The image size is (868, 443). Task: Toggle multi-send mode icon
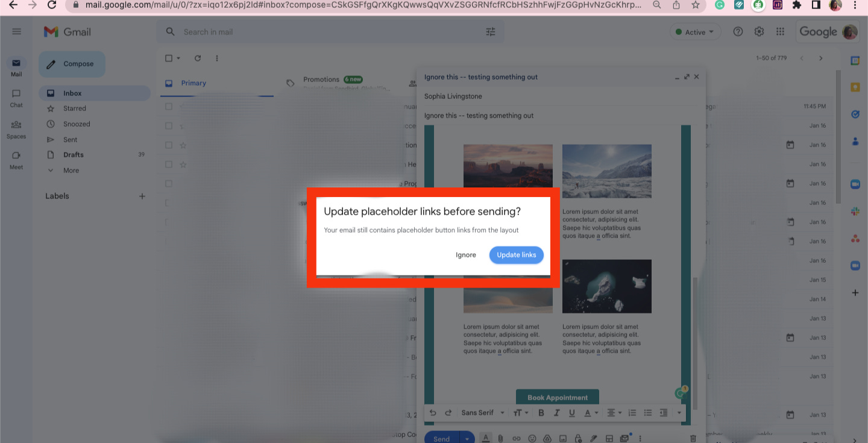(625, 438)
